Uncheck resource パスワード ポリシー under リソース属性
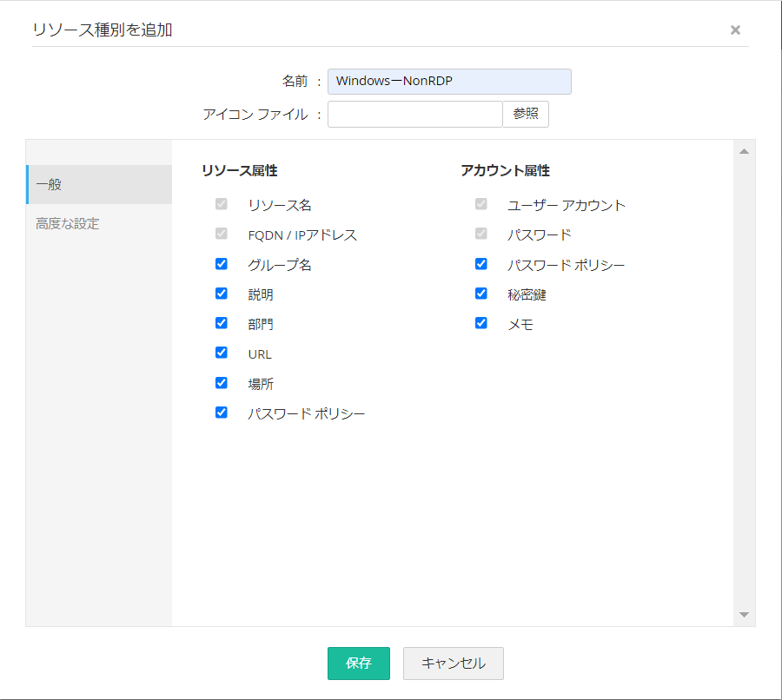This screenshot has height=700, width=782. 222,413
